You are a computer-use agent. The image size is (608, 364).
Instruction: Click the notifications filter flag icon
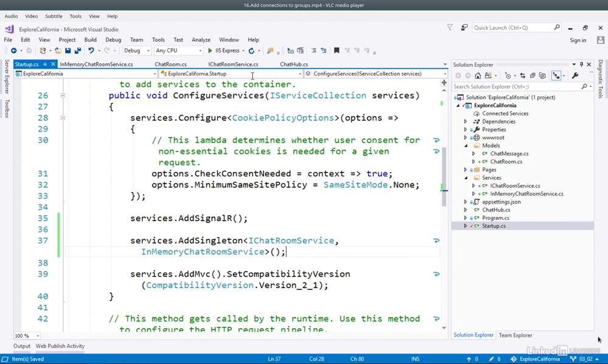[x=450, y=27]
